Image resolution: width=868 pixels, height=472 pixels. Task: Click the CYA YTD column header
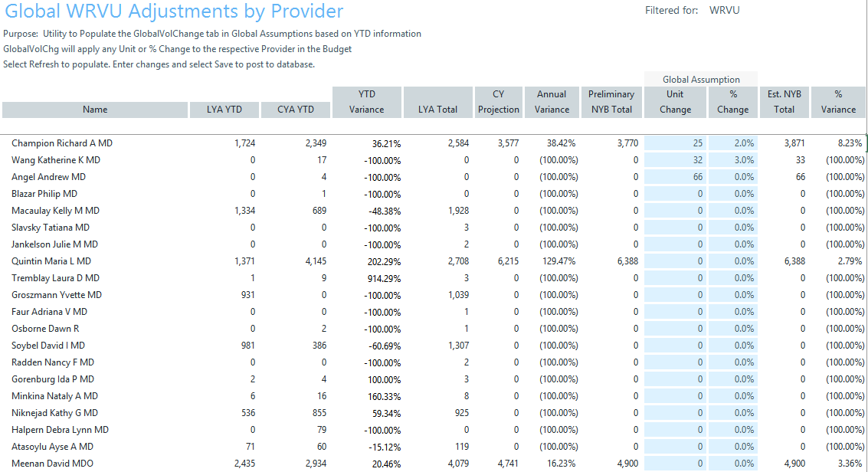[x=296, y=110]
